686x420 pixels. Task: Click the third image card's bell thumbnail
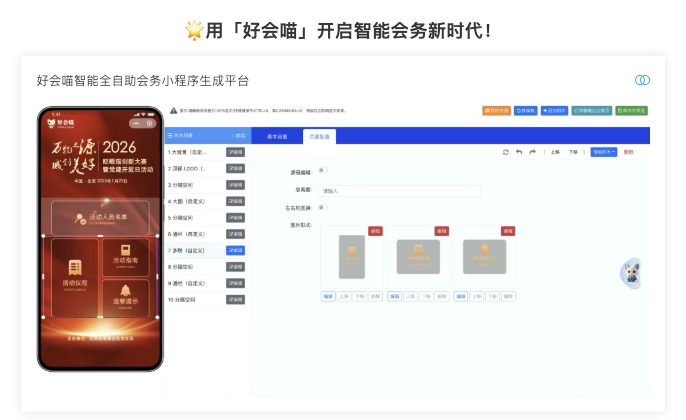(x=485, y=257)
